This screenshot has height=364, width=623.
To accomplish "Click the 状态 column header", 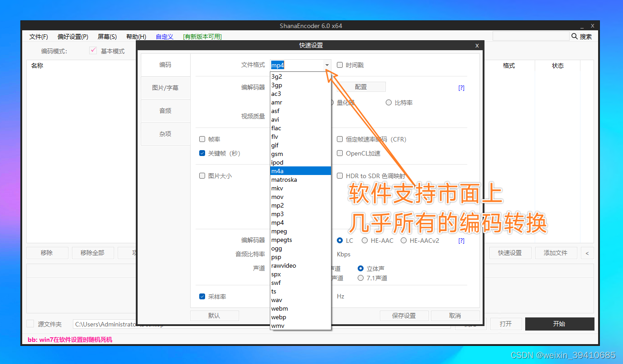I will 558,66.
